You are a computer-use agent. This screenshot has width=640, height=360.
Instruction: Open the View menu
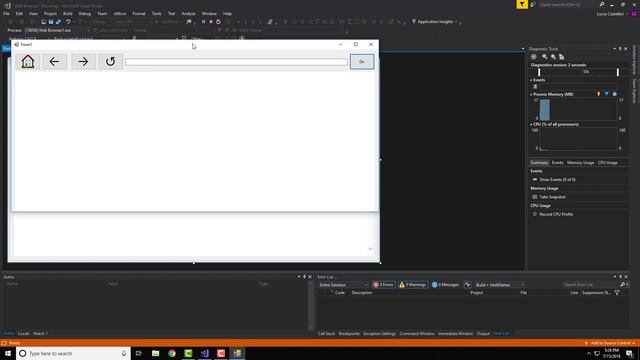(x=33, y=13)
